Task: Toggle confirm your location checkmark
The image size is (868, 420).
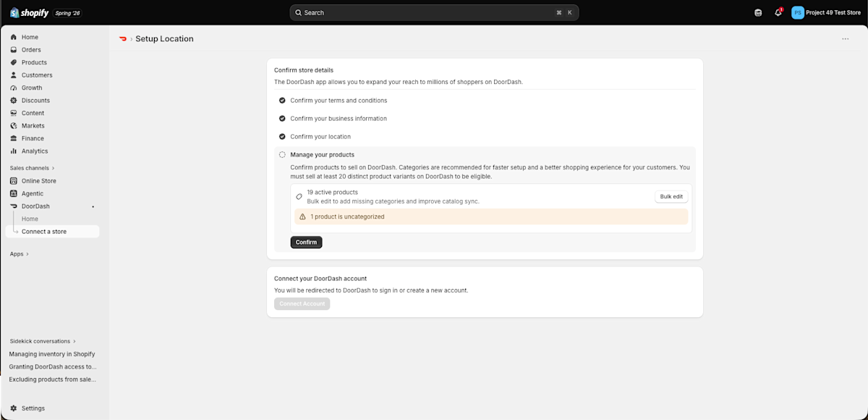Action: (x=282, y=137)
